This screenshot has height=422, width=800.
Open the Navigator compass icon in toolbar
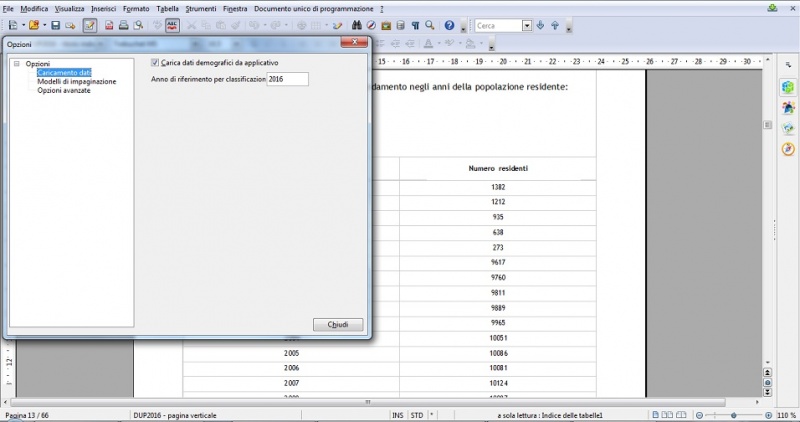(371, 25)
